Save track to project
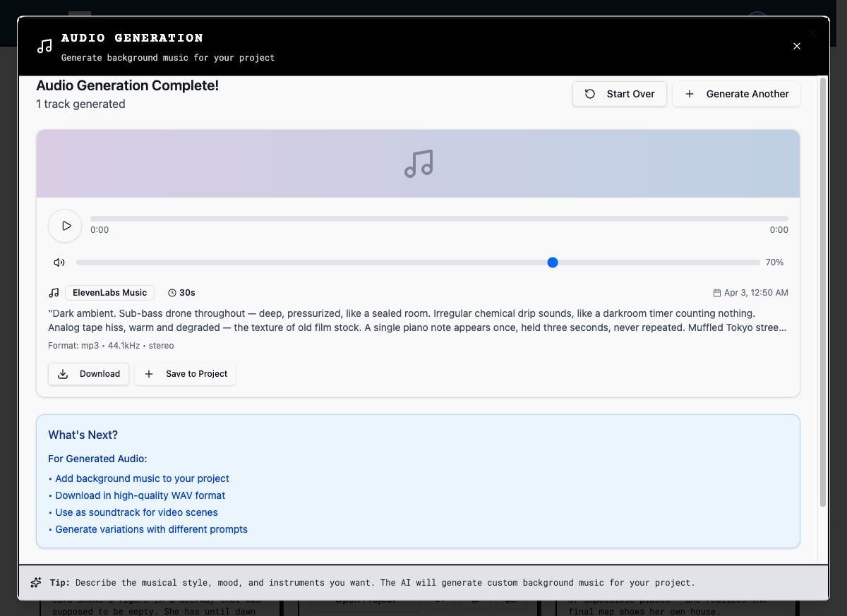The image size is (847, 616). click(185, 374)
